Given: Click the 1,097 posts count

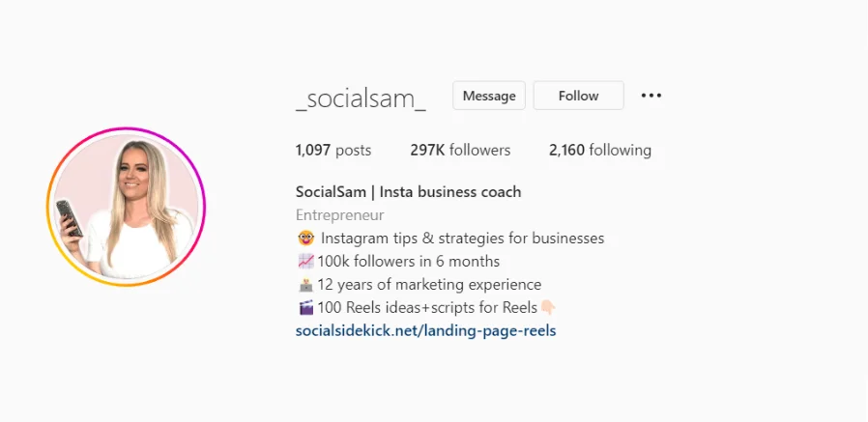Looking at the screenshot, I should click(333, 150).
